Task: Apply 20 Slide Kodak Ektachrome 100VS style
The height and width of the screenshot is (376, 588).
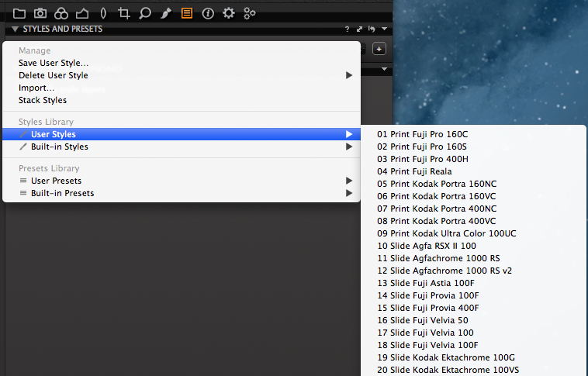Action: click(473, 369)
